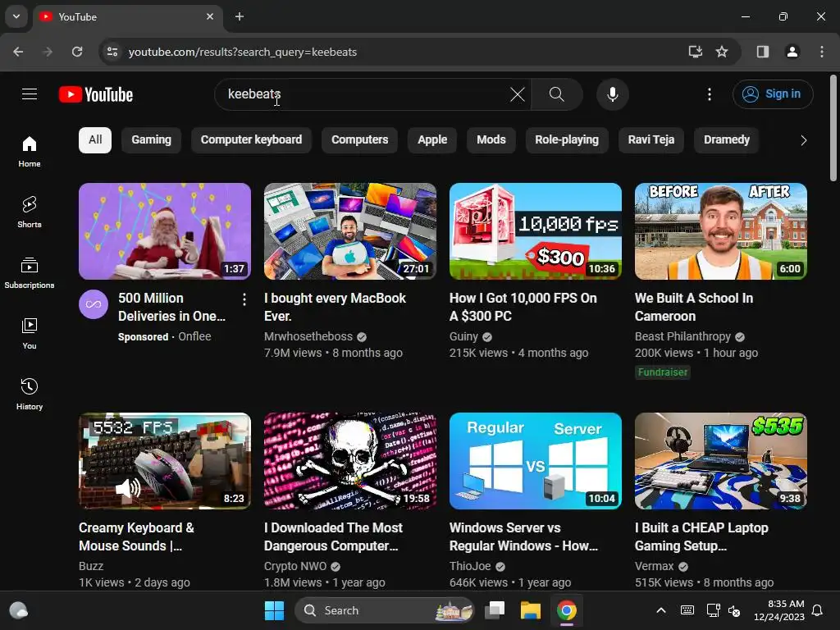
Task: Open Subscriptions in the sidebar
Action: (x=30, y=272)
